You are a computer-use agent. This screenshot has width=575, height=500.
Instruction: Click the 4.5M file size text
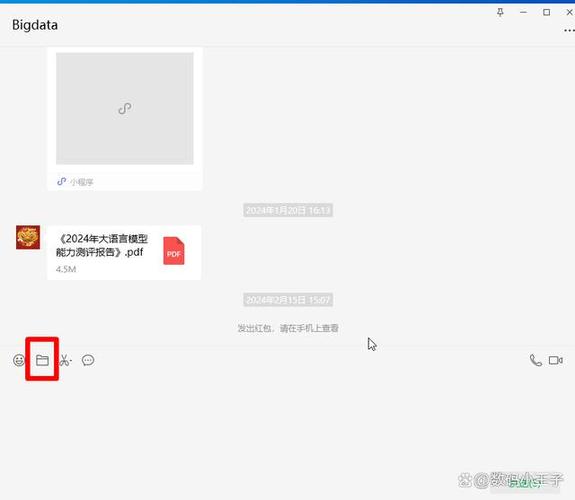tap(66, 269)
